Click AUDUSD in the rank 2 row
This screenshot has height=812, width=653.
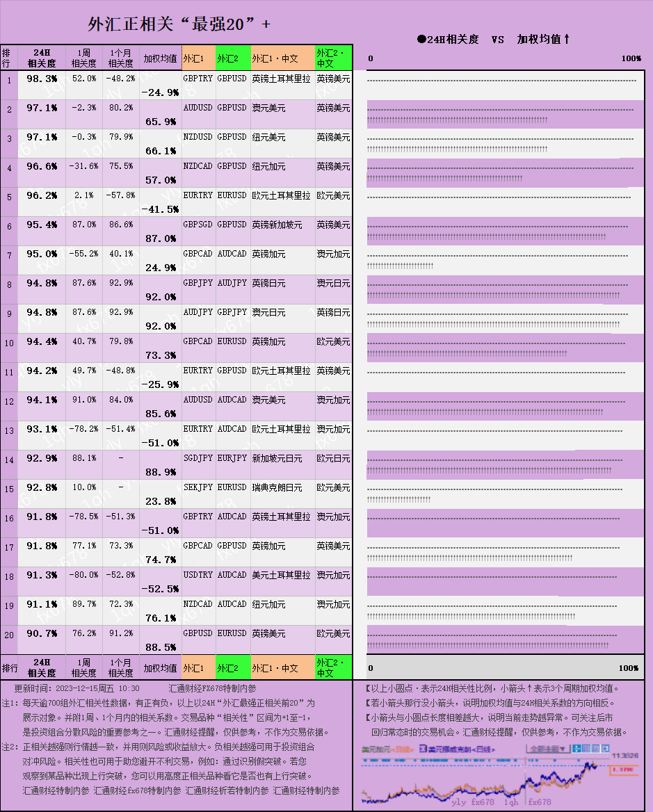tap(197, 108)
